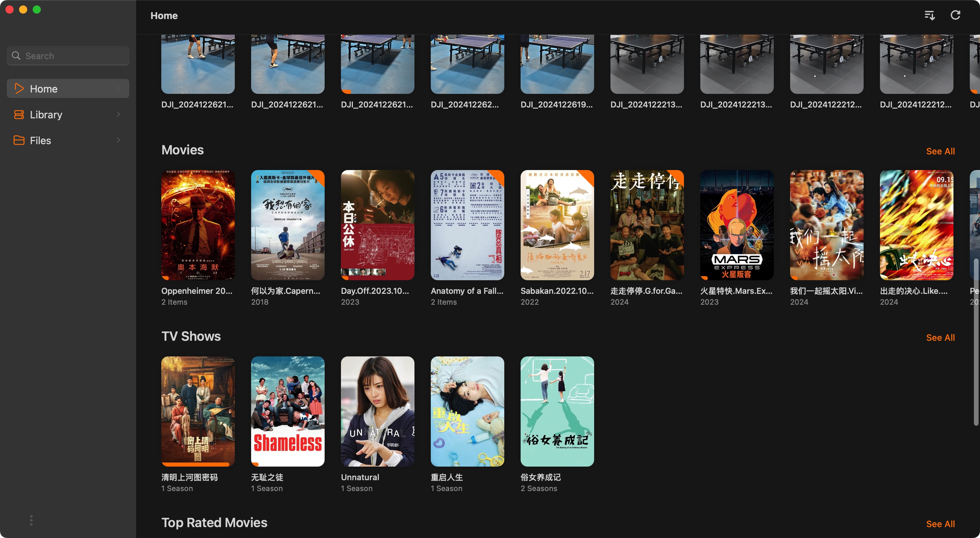Open the Oppenheimer movie poster
980x538 pixels.
tap(198, 225)
